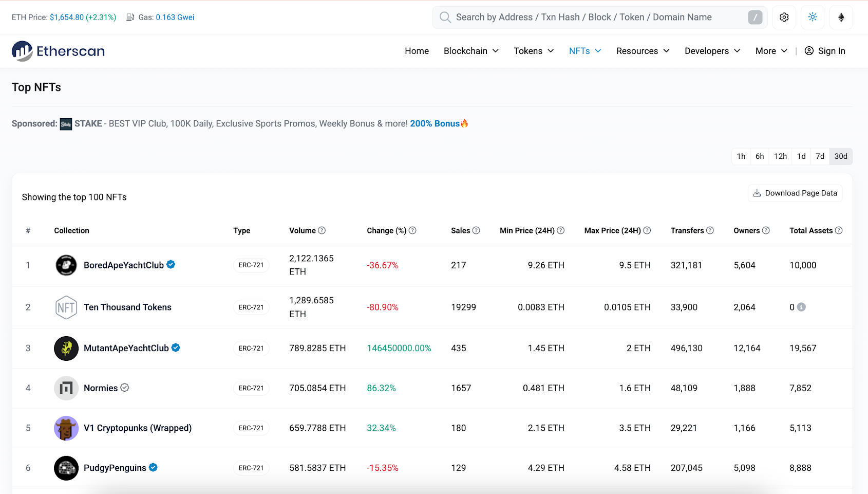This screenshot has width=868, height=494.
Task: Click MutantApeYachtClub collection avatar
Action: [66, 349]
